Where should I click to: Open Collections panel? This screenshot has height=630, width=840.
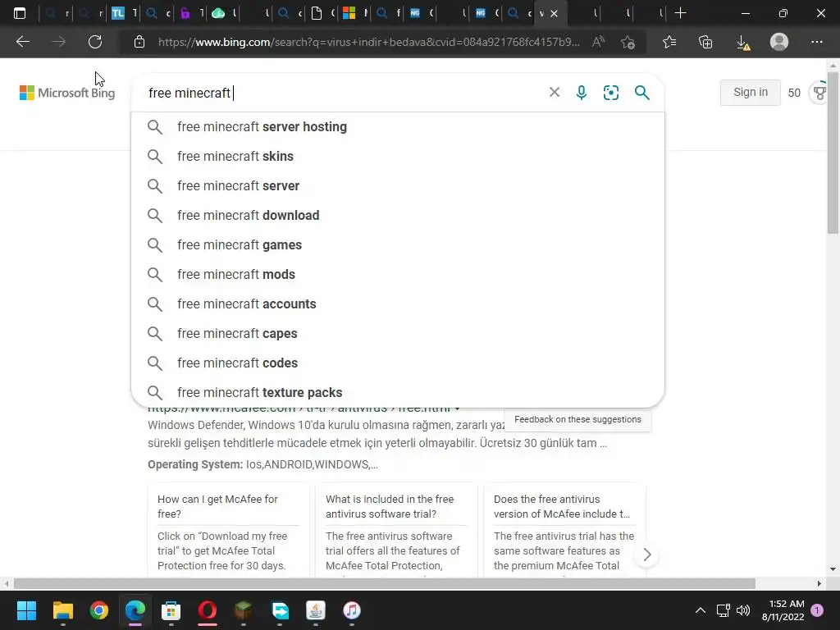click(705, 42)
